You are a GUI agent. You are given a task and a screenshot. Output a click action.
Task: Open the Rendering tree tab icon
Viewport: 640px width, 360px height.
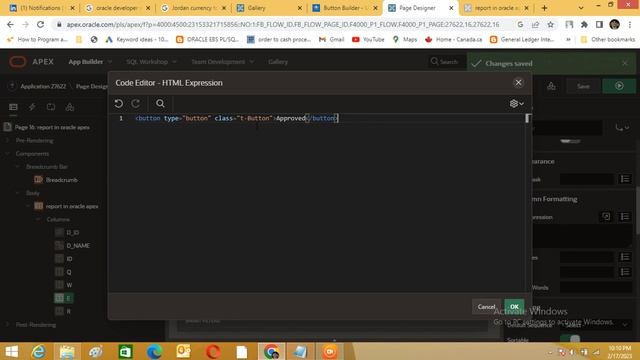[13, 107]
